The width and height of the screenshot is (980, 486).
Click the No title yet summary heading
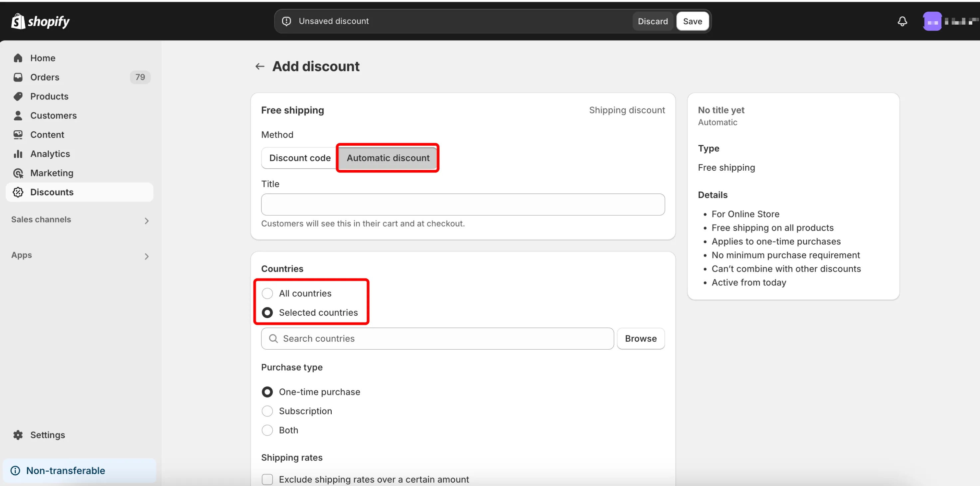click(721, 110)
